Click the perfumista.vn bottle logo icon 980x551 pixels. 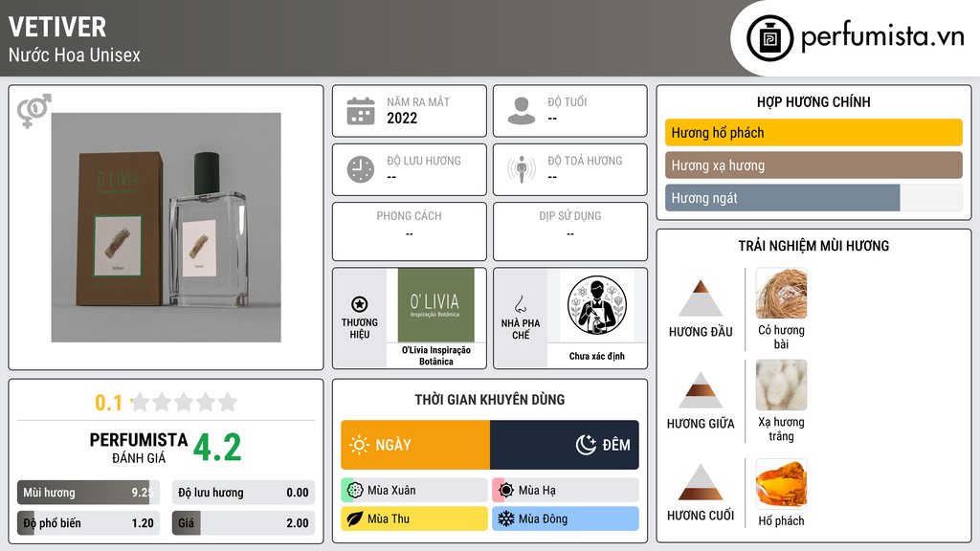pyautogui.click(x=770, y=38)
